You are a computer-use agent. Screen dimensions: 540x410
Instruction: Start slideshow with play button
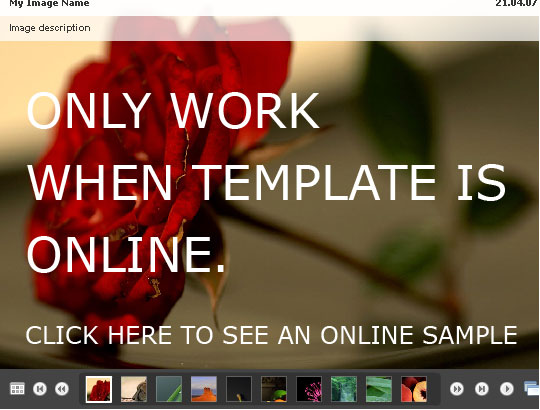click(x=507, y=389)
